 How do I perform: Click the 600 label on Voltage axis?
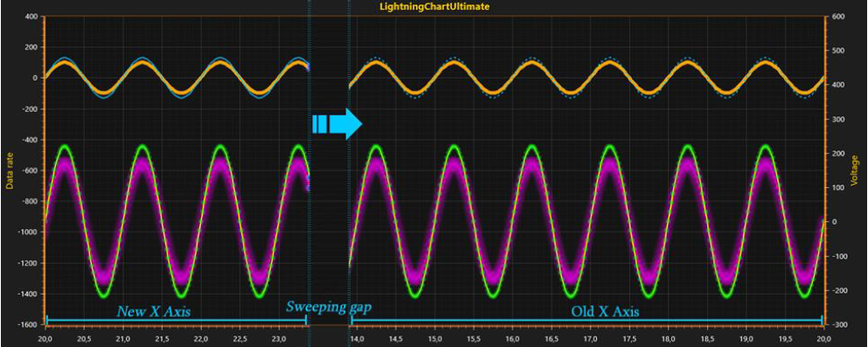coord(837,17)
